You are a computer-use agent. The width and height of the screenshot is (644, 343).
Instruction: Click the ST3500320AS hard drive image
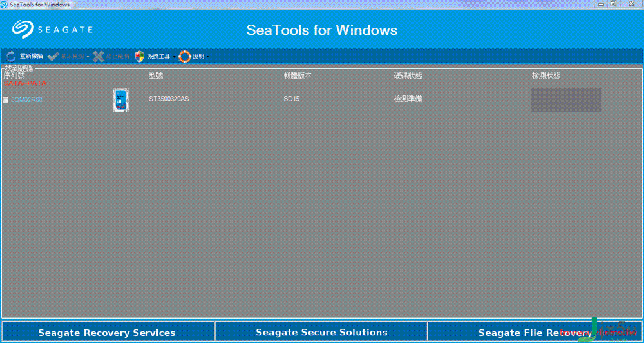pos(120,100)
